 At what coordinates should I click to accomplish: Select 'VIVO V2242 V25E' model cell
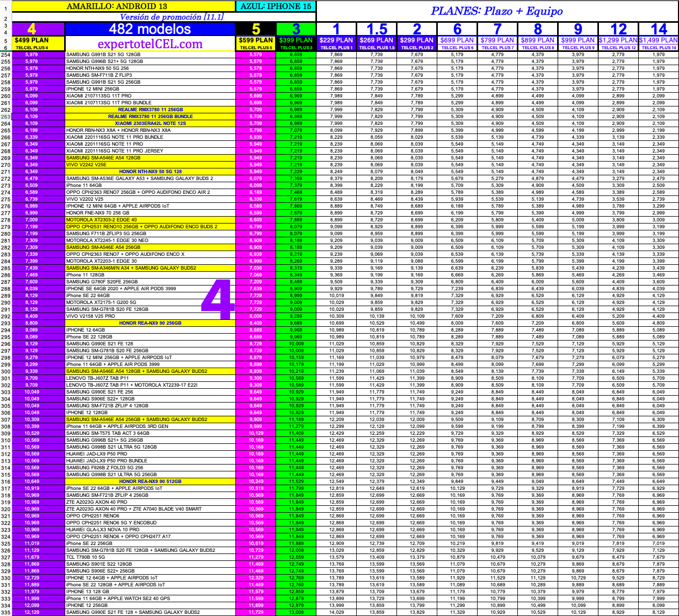(150, 165)
